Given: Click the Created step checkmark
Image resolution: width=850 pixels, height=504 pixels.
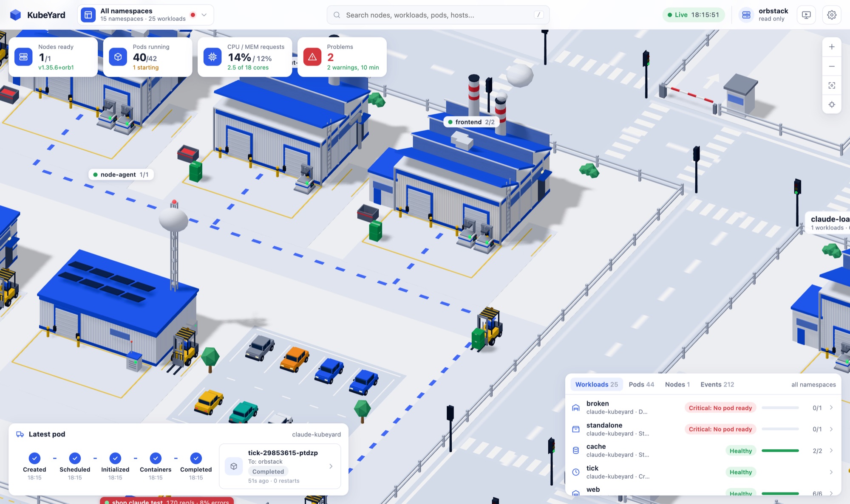Looking at the screenshot, I should [x=34, y=458].
